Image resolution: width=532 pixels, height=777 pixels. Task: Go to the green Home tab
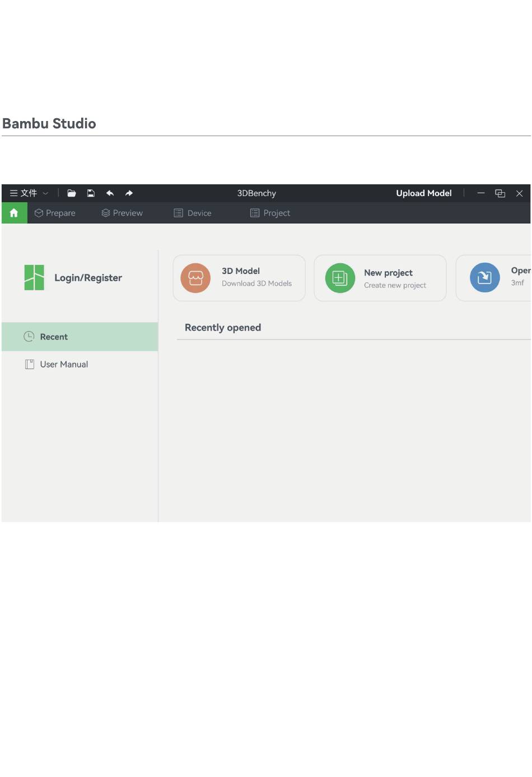coord(14,213)
